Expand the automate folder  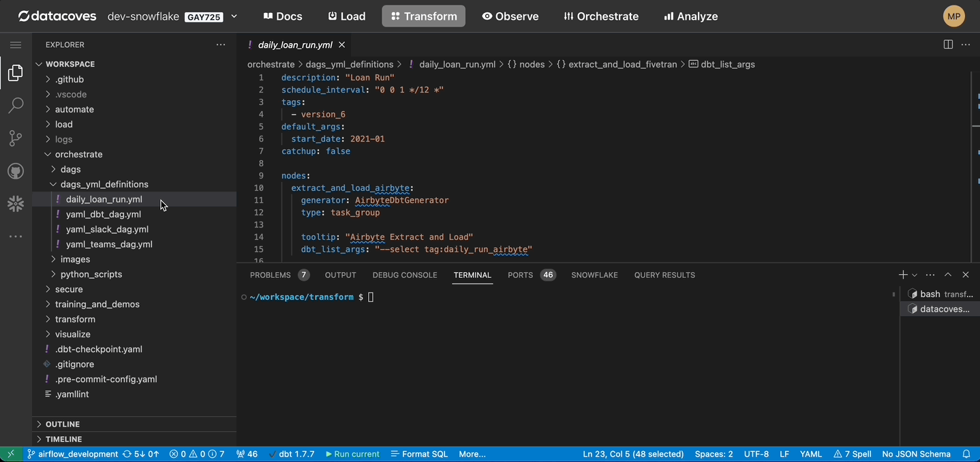134,109
